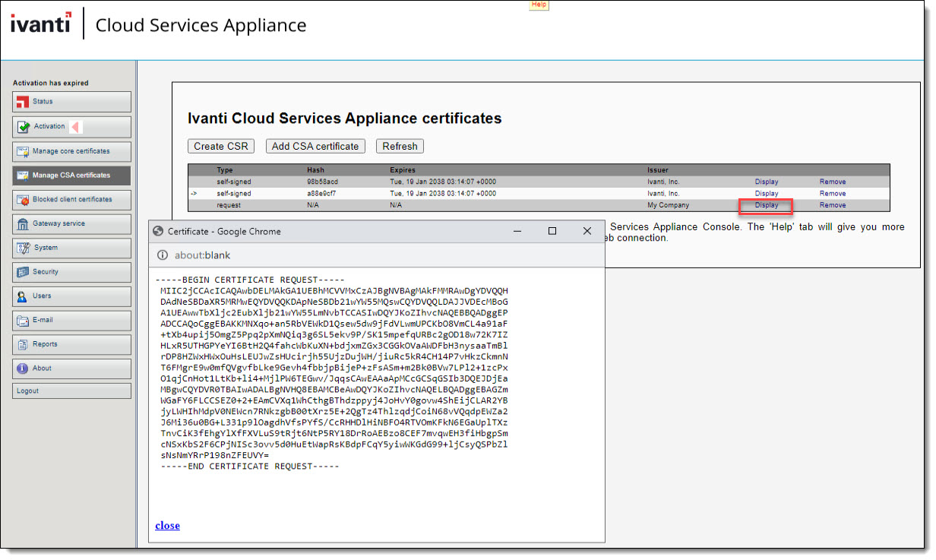Viewport: 936px width, 560px height.
Task: Click the about:blank address bar
Action: coord(202,255)
